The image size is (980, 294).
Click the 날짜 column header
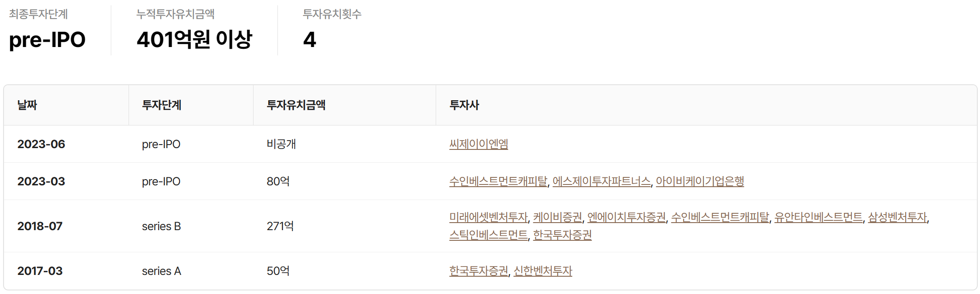(27, 105)
